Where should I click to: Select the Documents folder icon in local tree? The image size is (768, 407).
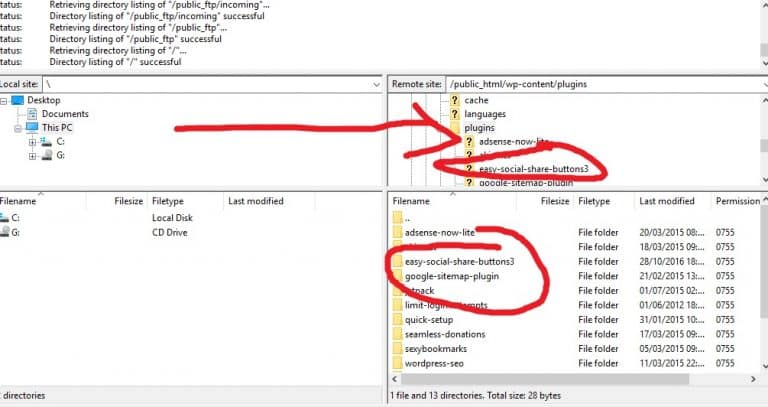[32, 114]
